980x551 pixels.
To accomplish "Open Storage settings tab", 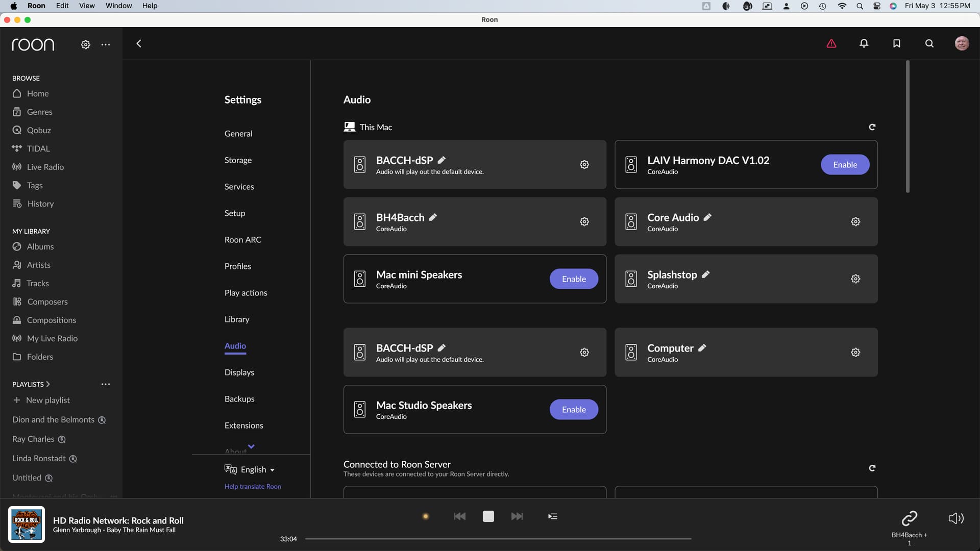I will coord(238,160).
